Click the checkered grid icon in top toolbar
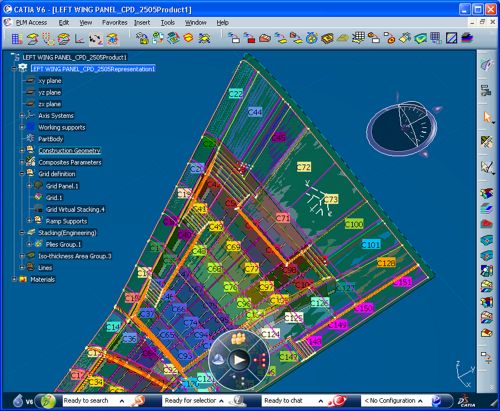The image size is (500, 411). click(x=359, y=38)
